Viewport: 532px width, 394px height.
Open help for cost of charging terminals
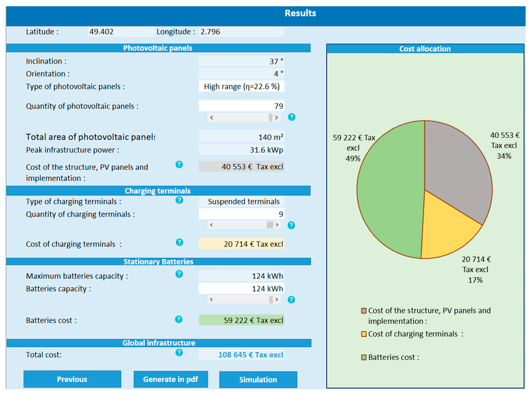(179, 242)
